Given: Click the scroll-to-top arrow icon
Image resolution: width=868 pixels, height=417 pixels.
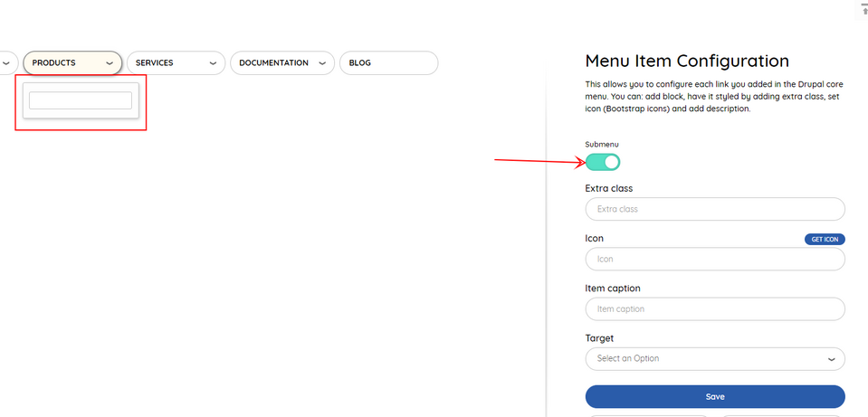Looking at the screenshot, I should (x=863, y=9).
